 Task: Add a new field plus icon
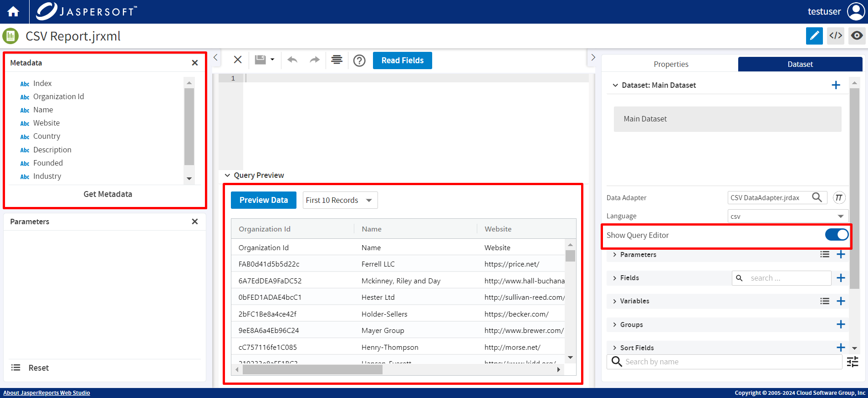(841, 278)
